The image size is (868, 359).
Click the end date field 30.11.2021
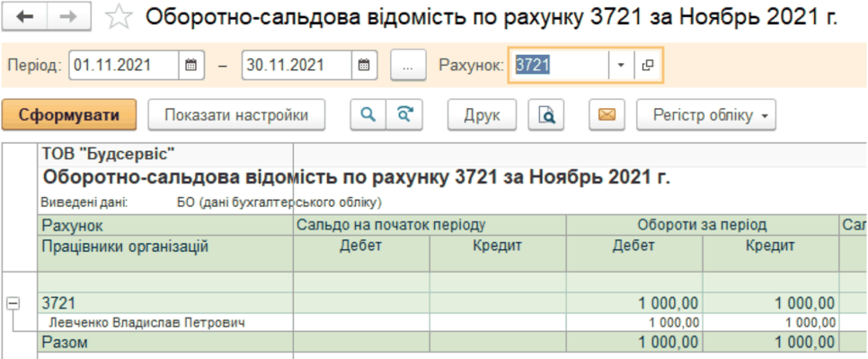[297, 66]
